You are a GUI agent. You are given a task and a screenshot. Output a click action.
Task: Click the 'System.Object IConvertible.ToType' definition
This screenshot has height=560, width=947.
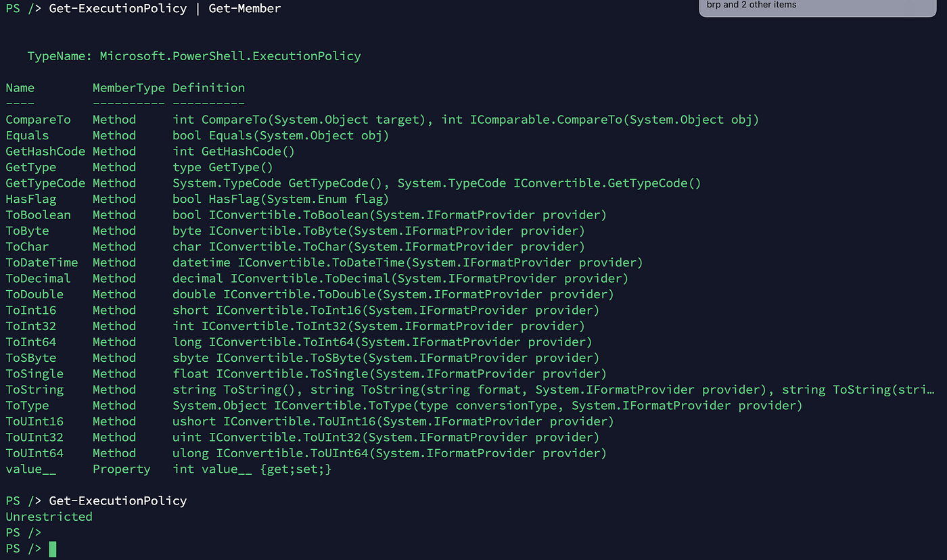488,406
